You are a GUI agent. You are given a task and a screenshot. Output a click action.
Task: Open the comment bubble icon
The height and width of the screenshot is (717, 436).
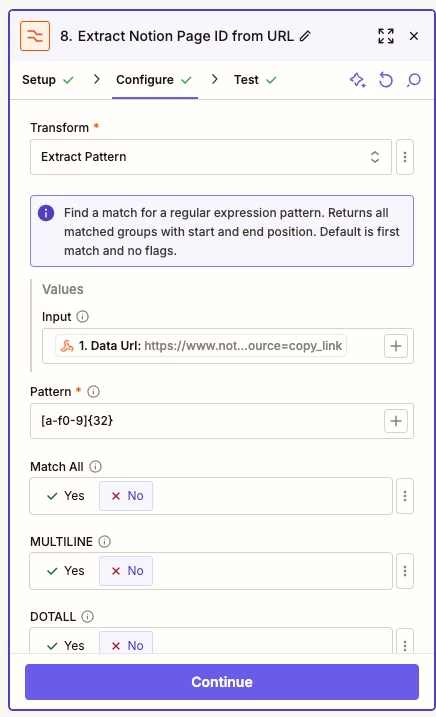(x=414, y=80)
